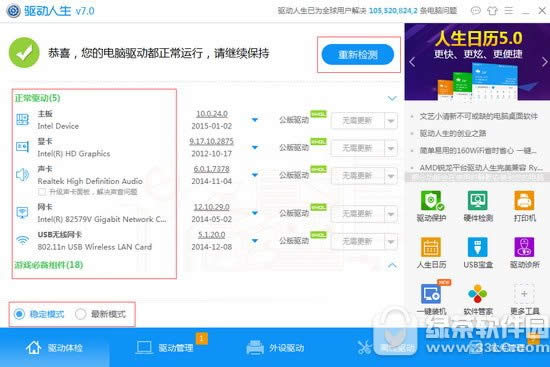
Task: Switch to 外设驱动 tab
Action: click(x=275, y=348)
